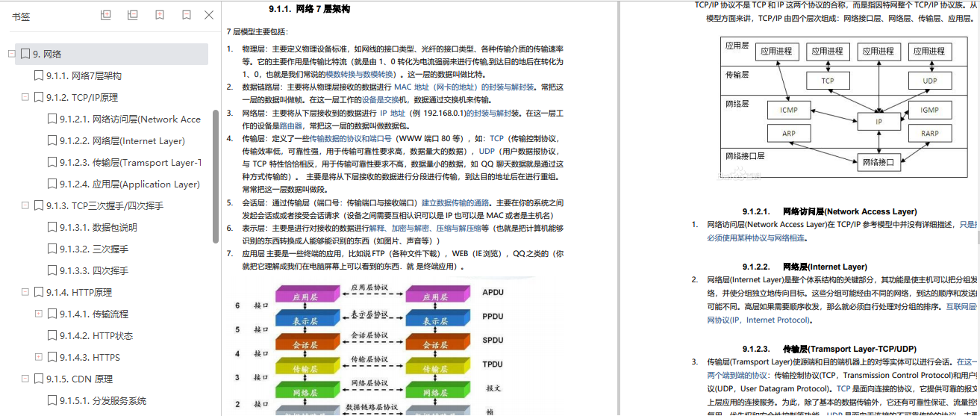Open bookmark 9.1.2. TCP/IP原理

(81, 97)
